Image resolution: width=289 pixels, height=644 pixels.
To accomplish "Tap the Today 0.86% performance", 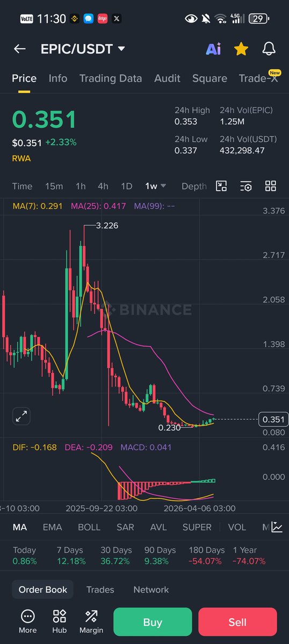I will pyautogui.click(x=24, y=555).
